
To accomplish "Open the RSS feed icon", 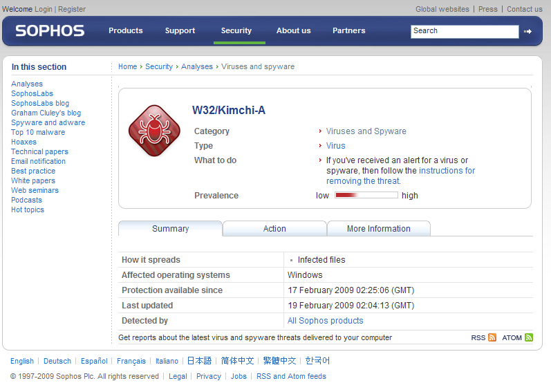I will click(492, 337).
